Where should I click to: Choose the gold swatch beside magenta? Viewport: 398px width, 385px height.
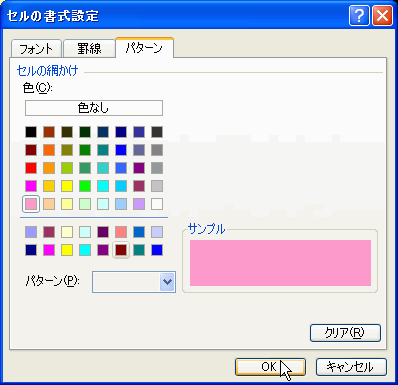pyautogui.click(x=49, y=186)
